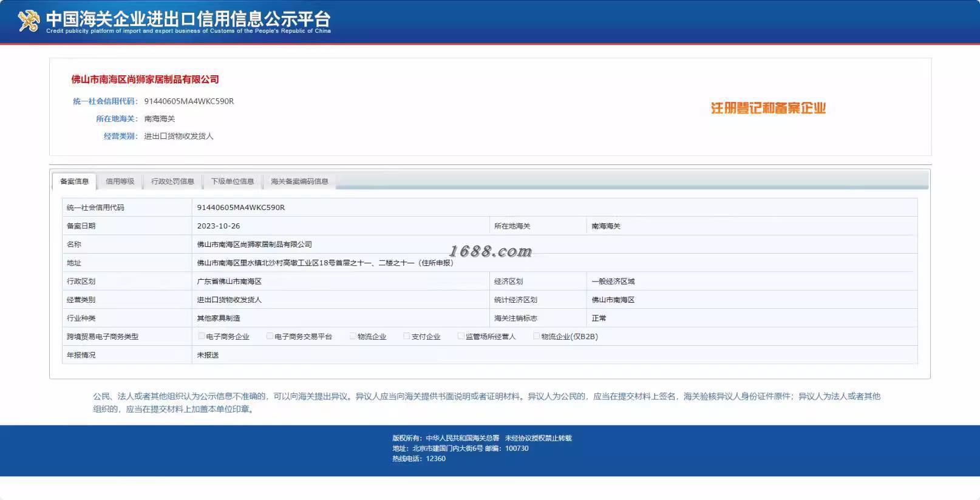Click the 正常 customs status cell
This screenshot has height=500, width=980.
tap(599, 318)
